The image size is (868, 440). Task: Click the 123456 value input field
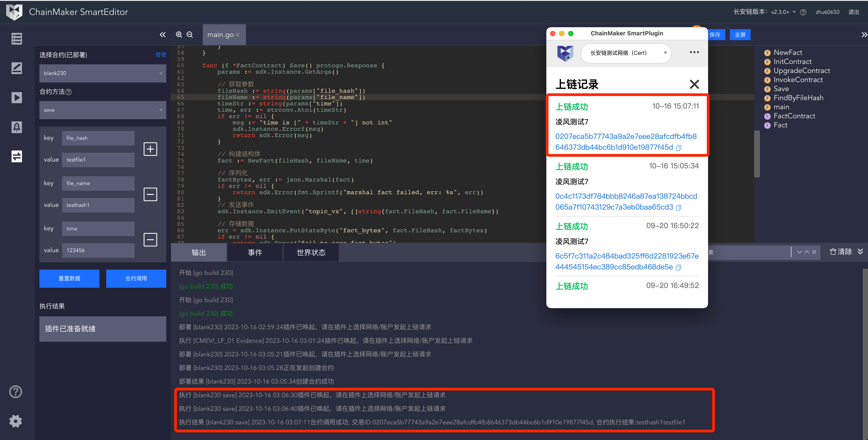(98, 251)
